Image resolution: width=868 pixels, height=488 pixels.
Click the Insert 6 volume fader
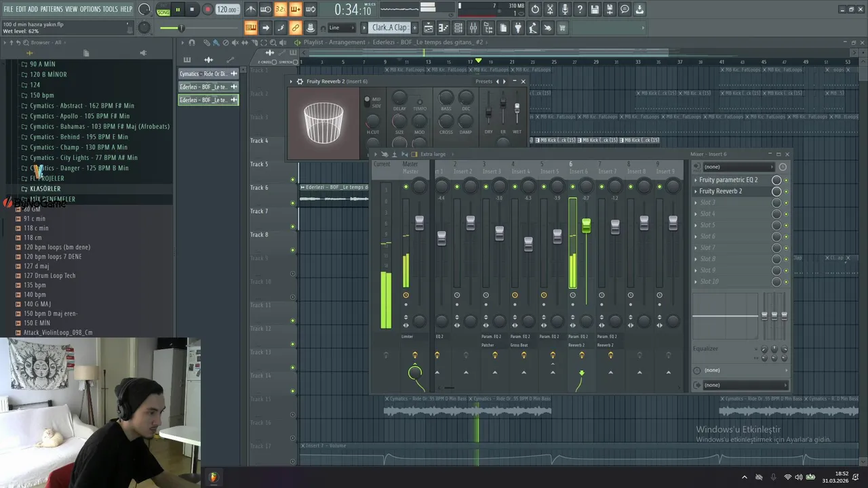pyautogui.click(x=586, y=226)
